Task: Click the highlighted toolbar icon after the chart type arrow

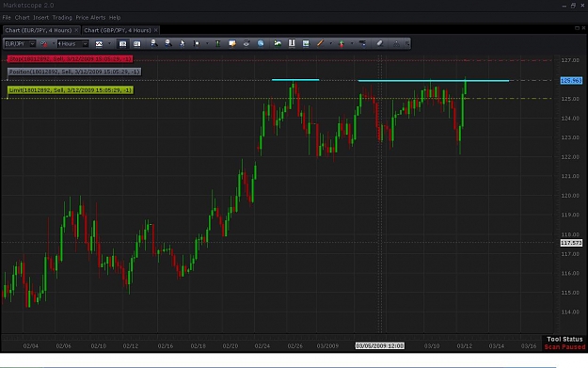Action: click(x=122, y=44)
